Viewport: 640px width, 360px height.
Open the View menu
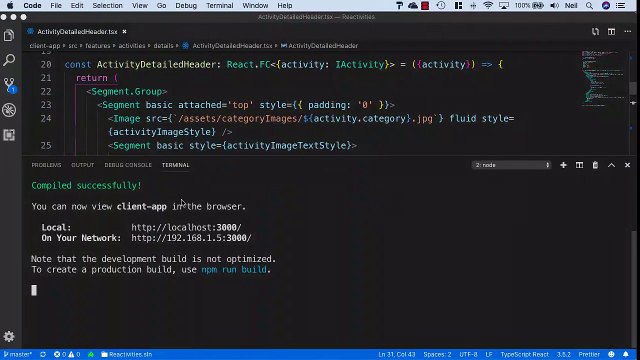[x=140, y=6]
